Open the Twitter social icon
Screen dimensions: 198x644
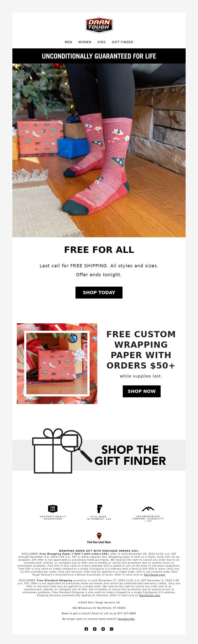(x=95, y=629)
